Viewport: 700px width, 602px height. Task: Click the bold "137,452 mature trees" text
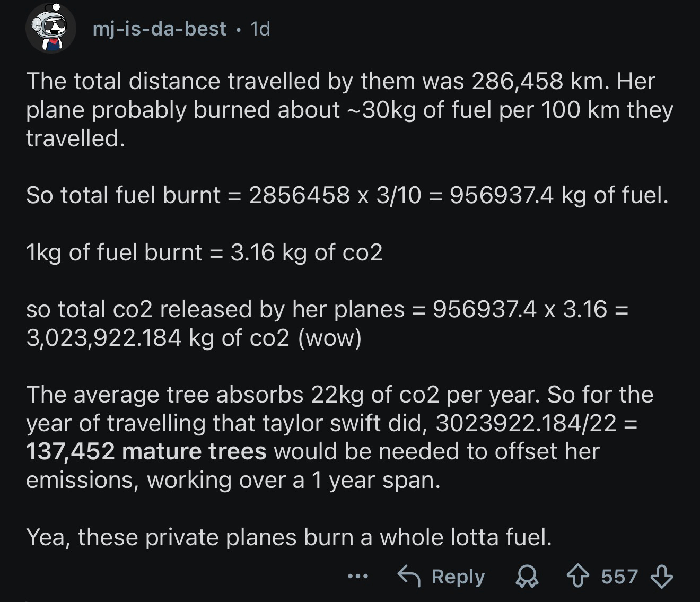(x=146, y=451)
